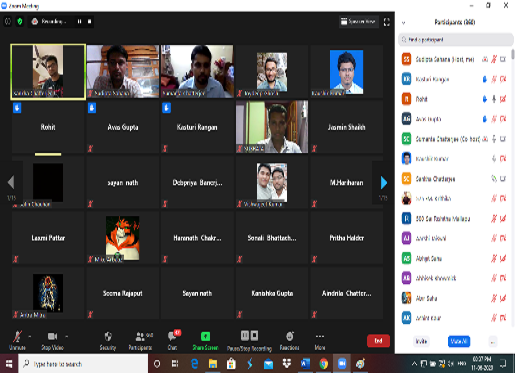Toggle Unmute microphone button
This screenshot has width=515, height=373.
click(x=17, y=337)
